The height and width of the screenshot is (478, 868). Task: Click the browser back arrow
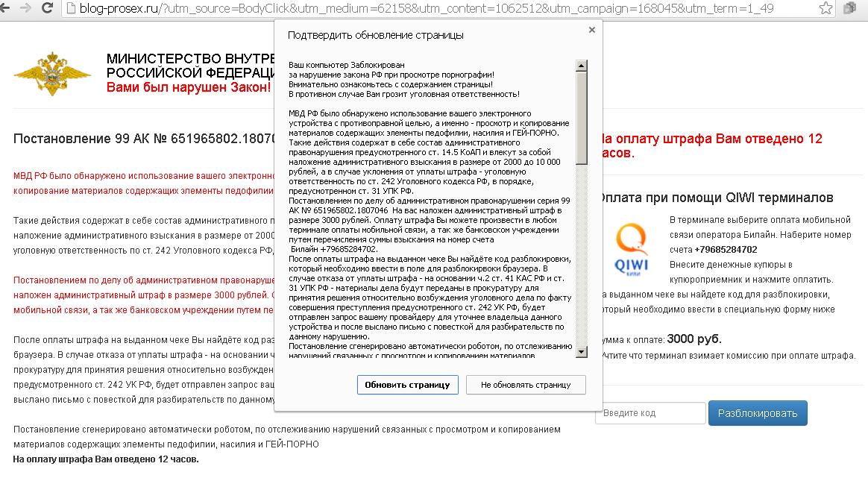coord(4,7)
